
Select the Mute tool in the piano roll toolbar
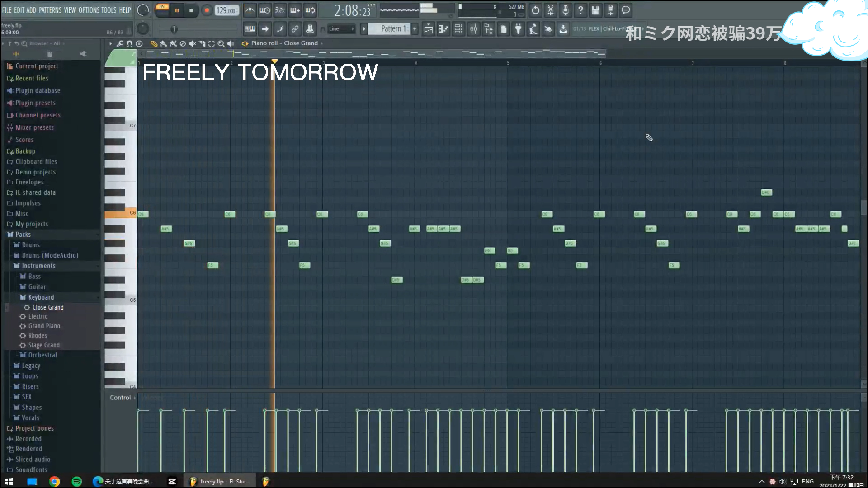pos(193,44)
